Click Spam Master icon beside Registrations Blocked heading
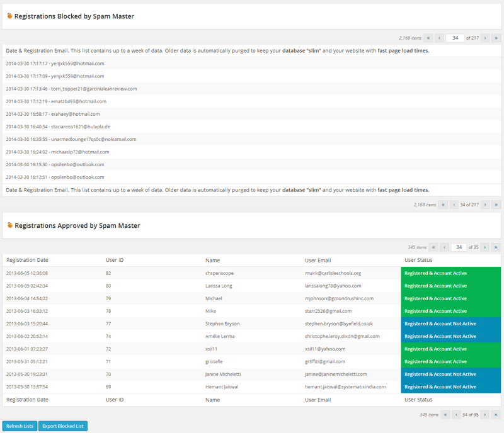Screen dimensions: 504x433 point(9,16)
